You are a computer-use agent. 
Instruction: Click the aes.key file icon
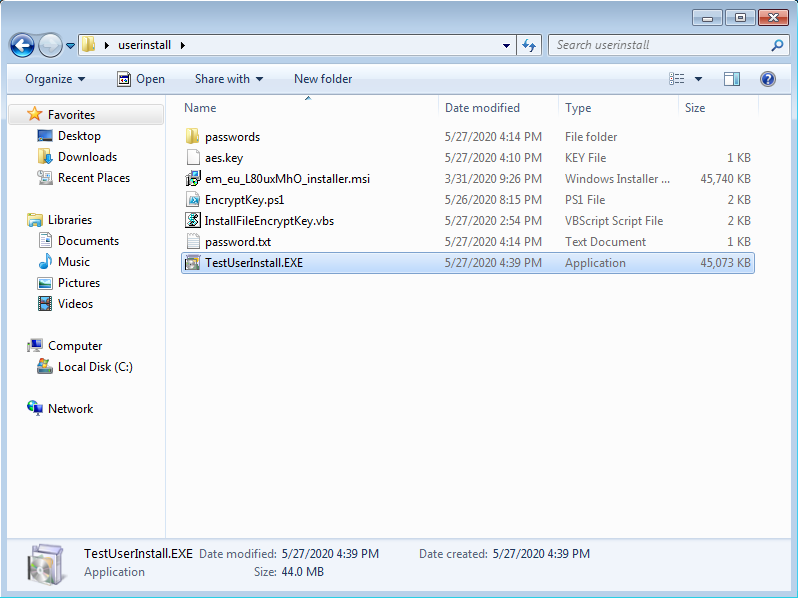[193, 157]
